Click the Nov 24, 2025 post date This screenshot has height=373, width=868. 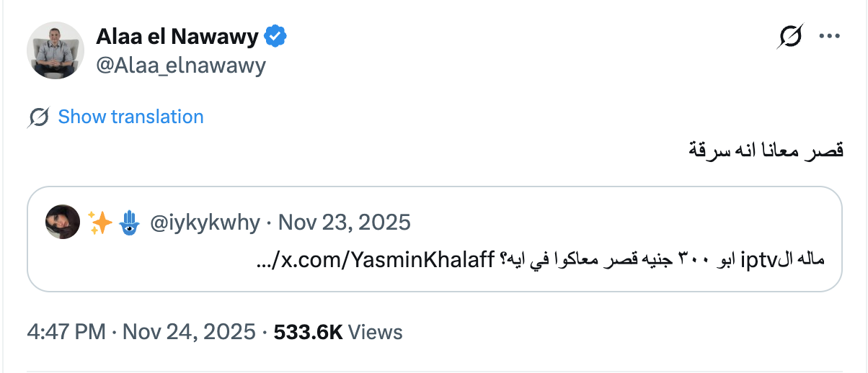189,331
